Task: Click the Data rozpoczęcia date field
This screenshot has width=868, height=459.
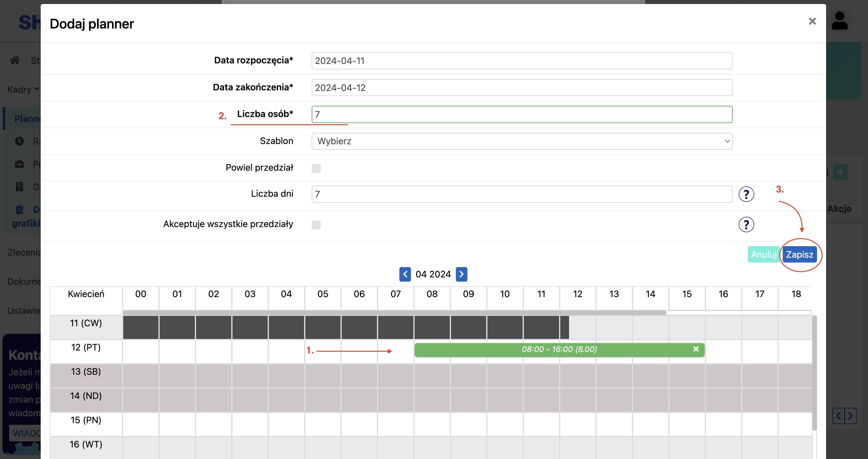Action: tap(522, 61)
